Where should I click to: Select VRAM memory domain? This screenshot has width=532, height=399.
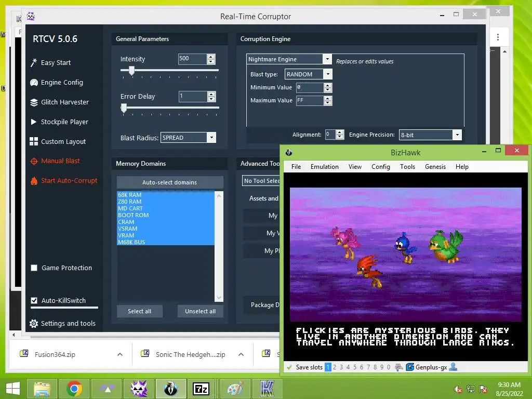(x=166, y=235)
